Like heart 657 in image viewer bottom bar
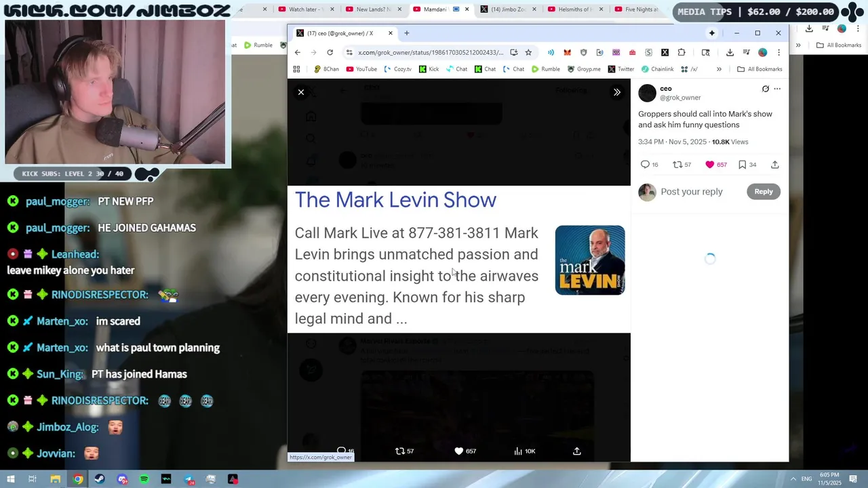 tap(465, 451)
